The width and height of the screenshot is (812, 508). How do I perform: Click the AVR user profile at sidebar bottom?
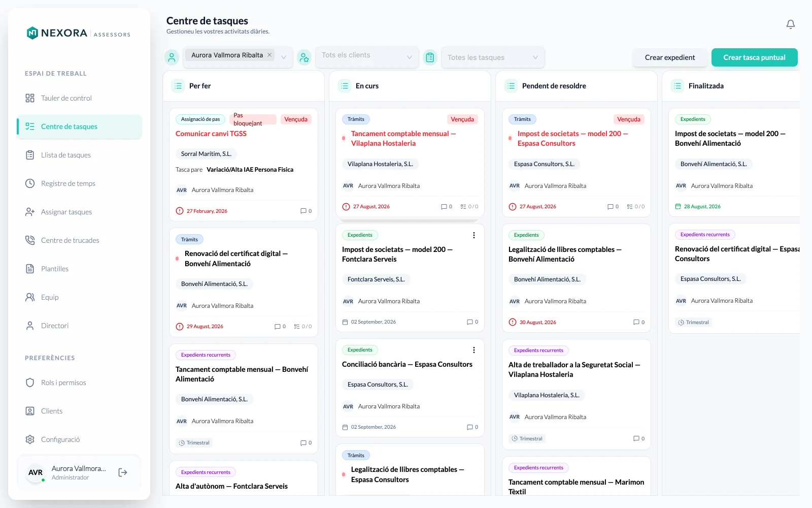79,472
